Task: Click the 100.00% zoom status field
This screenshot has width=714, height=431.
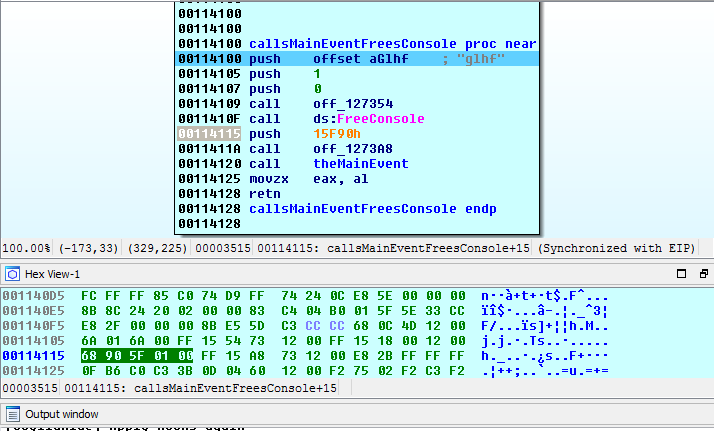Action: pos(26,248)
